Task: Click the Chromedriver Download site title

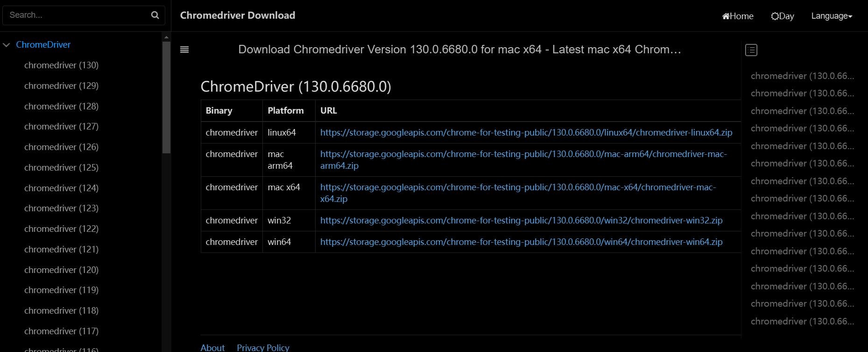Action: [238, 15]
